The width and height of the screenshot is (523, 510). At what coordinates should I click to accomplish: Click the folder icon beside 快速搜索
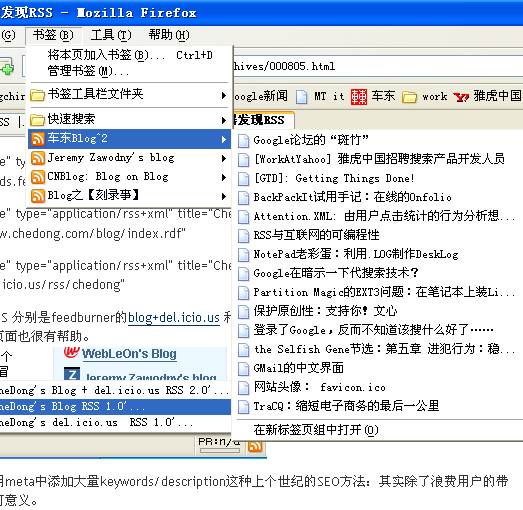(37, 120)
